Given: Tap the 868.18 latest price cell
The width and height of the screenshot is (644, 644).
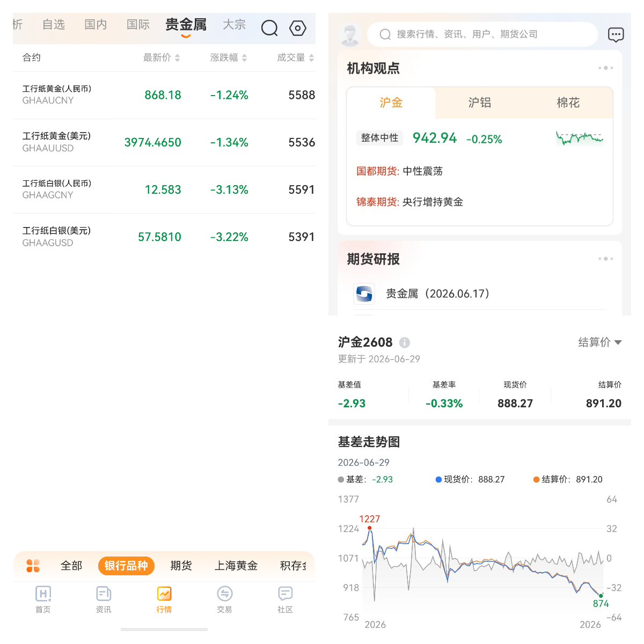Looking at the screenshot, I should pyautogui.click(x=163, y=95).
